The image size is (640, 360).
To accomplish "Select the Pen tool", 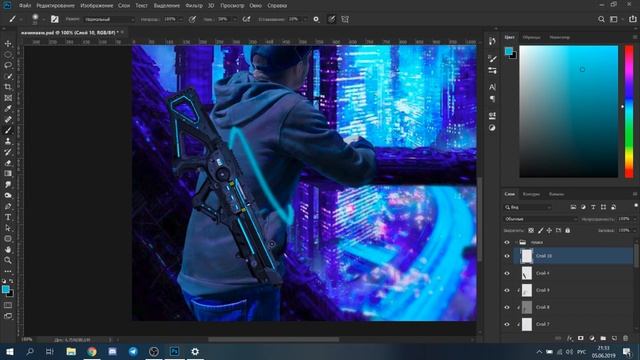I will pos(8,206).
